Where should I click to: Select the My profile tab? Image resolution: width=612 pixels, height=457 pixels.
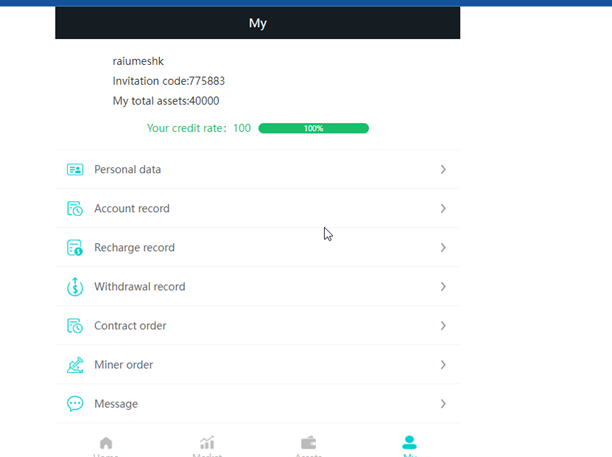409,444
